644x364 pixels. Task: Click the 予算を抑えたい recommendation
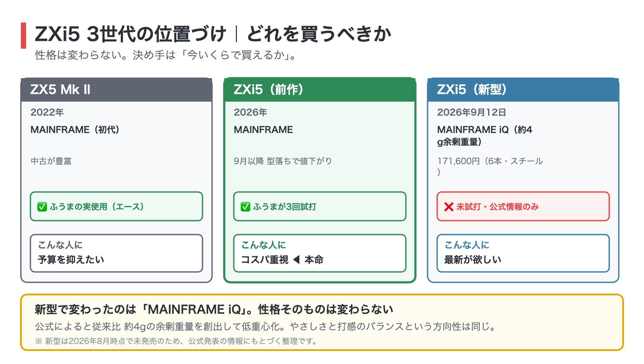click(71, 260)
